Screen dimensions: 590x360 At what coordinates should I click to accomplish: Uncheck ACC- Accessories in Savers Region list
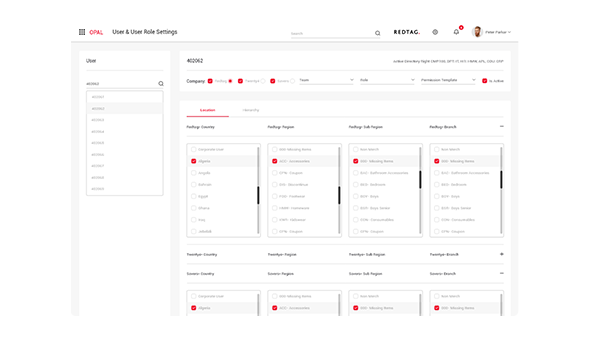(274, 308)
